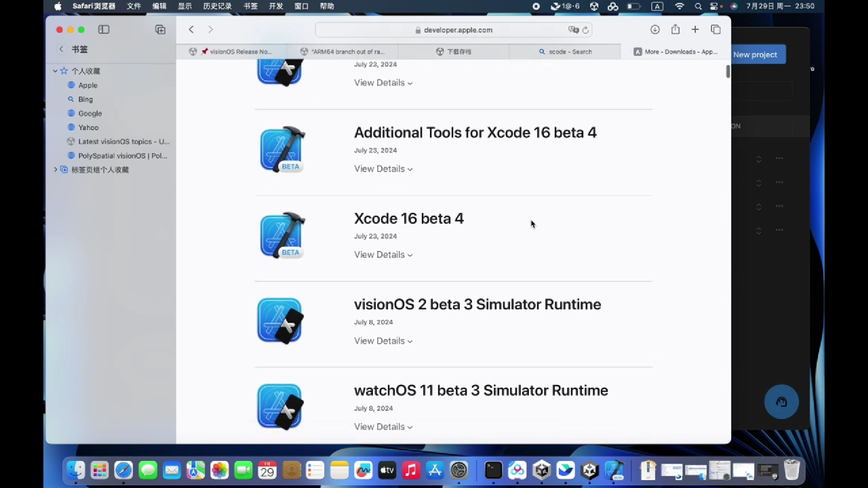868x488 pixels.
Task: Open the 编辑 menu
Action: click(159, 6)
